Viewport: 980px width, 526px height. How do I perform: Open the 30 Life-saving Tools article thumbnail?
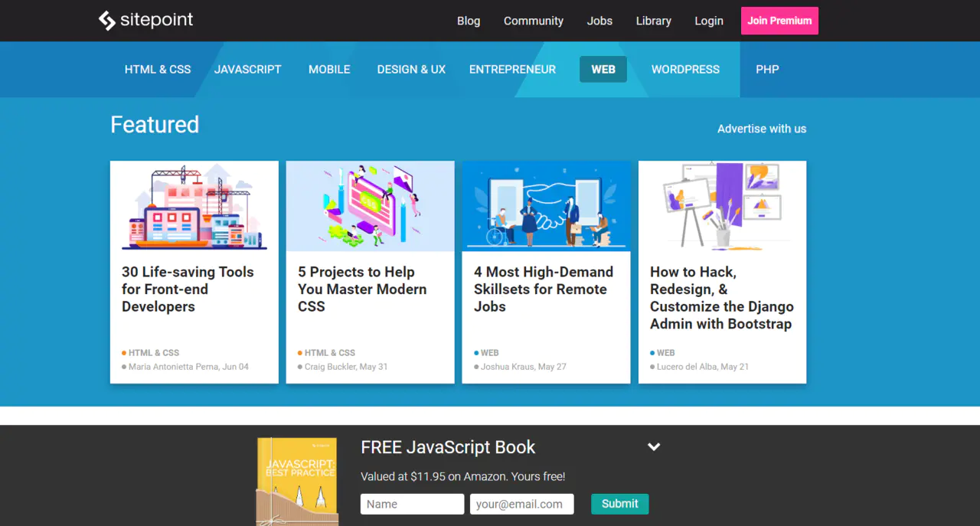194,206
